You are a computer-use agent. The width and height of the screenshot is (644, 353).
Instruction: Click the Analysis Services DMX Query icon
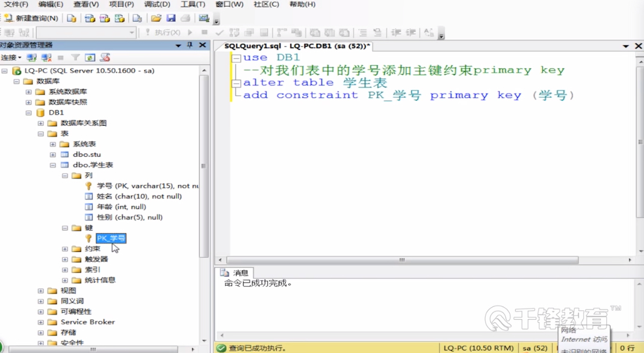click(x=105, y=18)
